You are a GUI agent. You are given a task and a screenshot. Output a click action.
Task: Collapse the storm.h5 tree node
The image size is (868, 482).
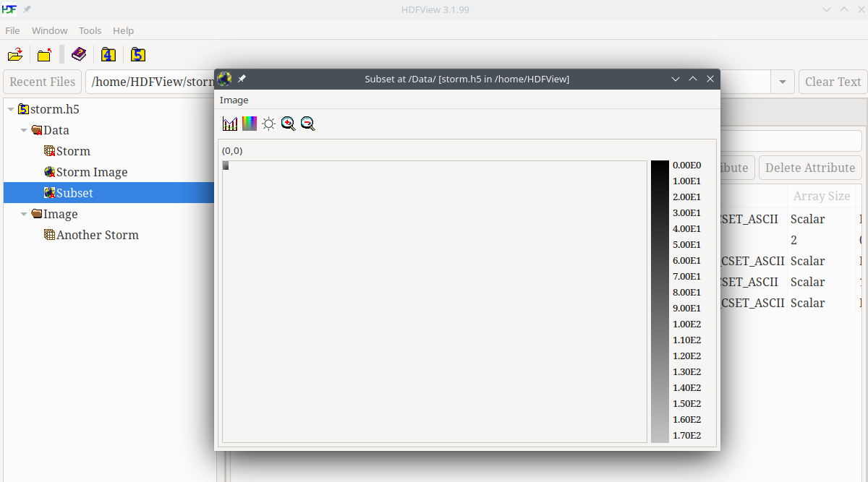11,110
